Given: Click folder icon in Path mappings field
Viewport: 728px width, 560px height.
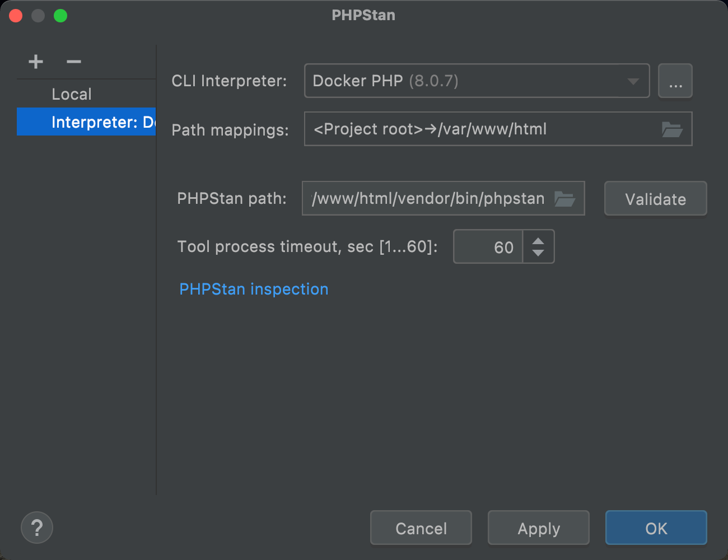Looking at the screenshot, I should (x=671, y=129).
